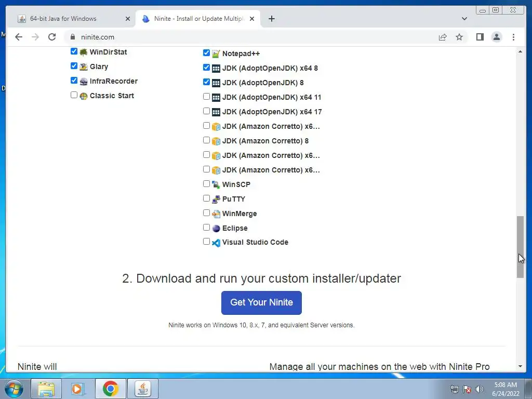Image resolution: width=532 pixels, height=399 pixels.
Task: Bookmark this page with the star icon
Action: coord(459,37)
